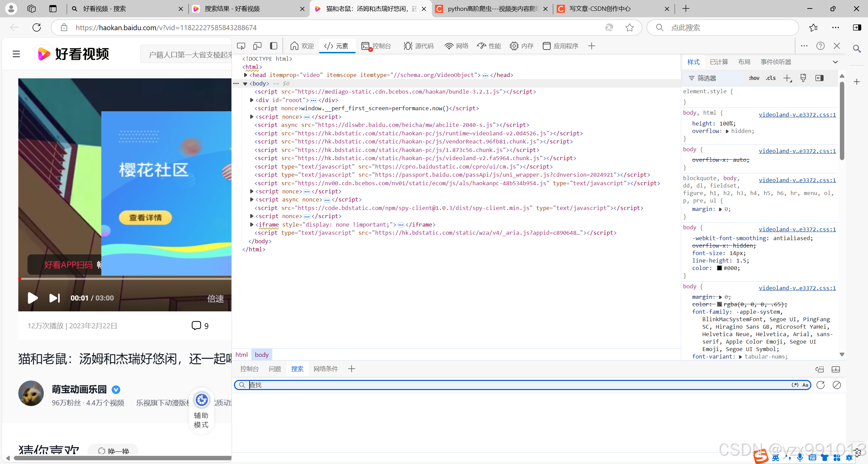This screenshot has height=464, width=868.
Task: Add more tools with the plus icon
Action: pos(592,46)
